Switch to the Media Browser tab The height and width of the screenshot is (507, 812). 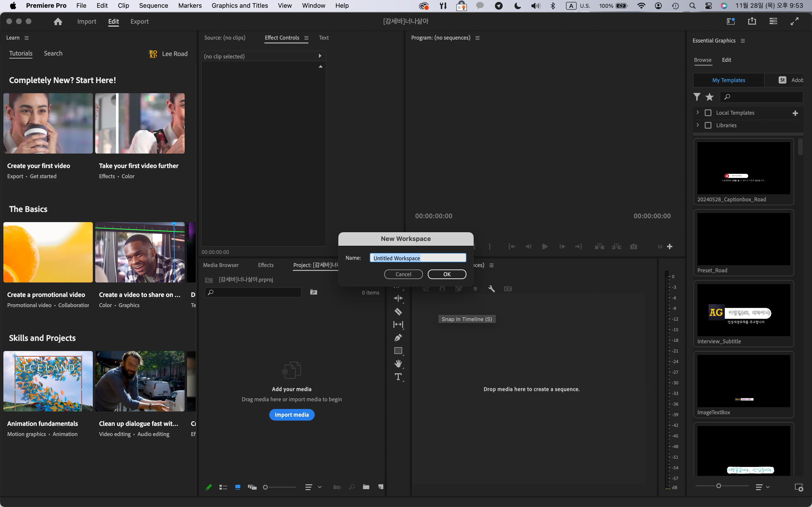[x=220, y=265]
